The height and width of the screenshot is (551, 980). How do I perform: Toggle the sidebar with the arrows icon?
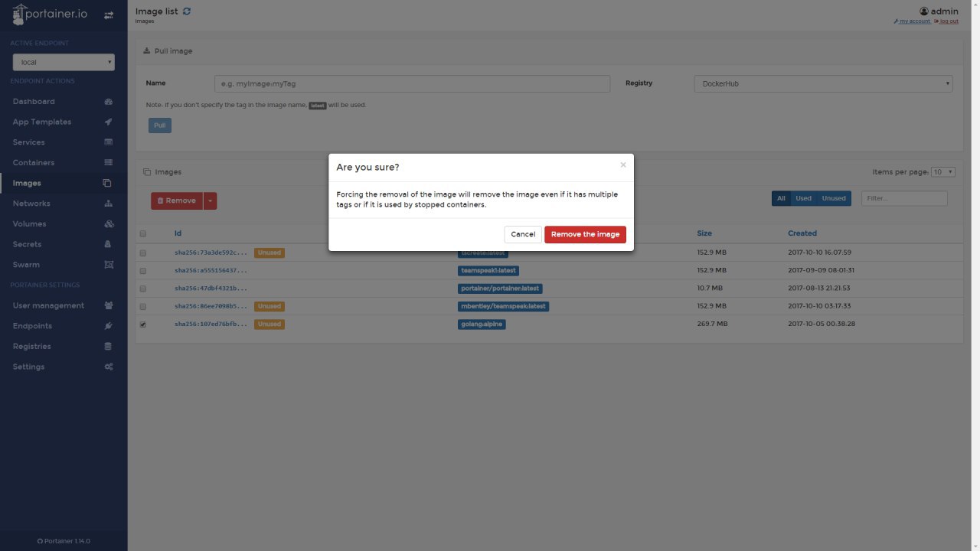[x=109, y=15]
